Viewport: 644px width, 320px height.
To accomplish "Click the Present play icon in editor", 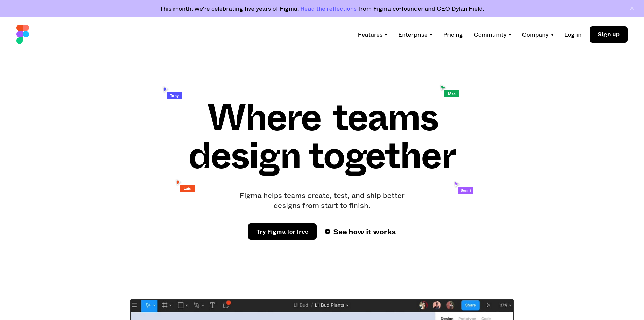I will click(x=488, y=305).
